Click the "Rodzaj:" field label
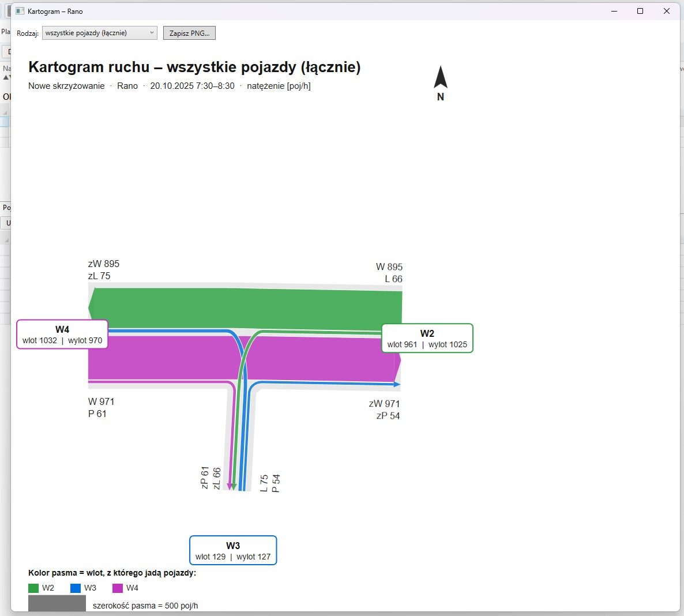The height and width of the screenshot is (616, 684). pos(28,33)
